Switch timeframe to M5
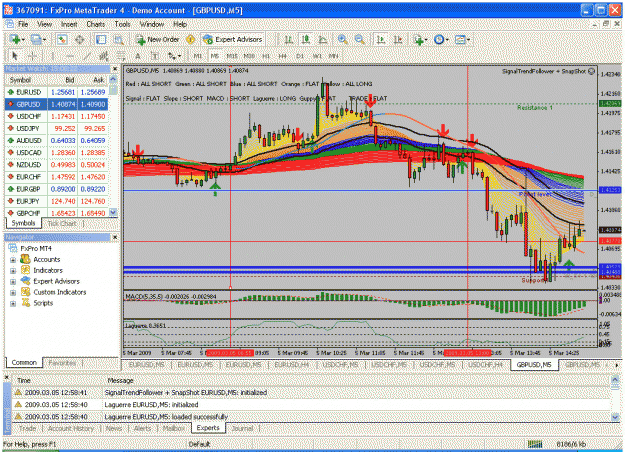 (x=215, y=56)
